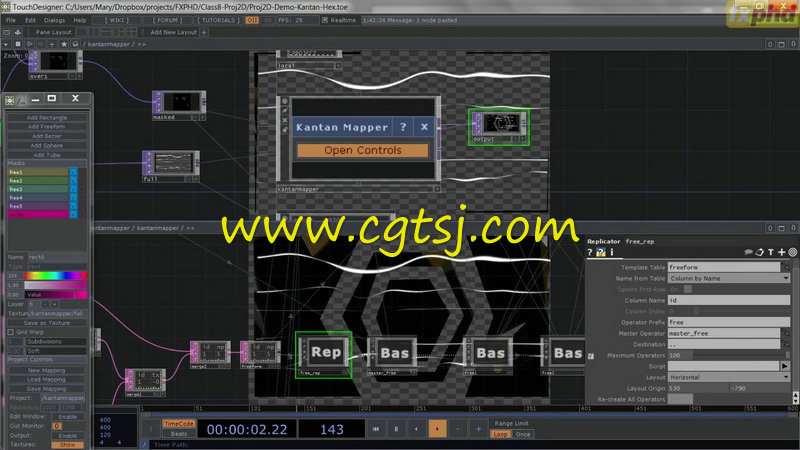Click the Maximum Operators slider

[739, 355]
